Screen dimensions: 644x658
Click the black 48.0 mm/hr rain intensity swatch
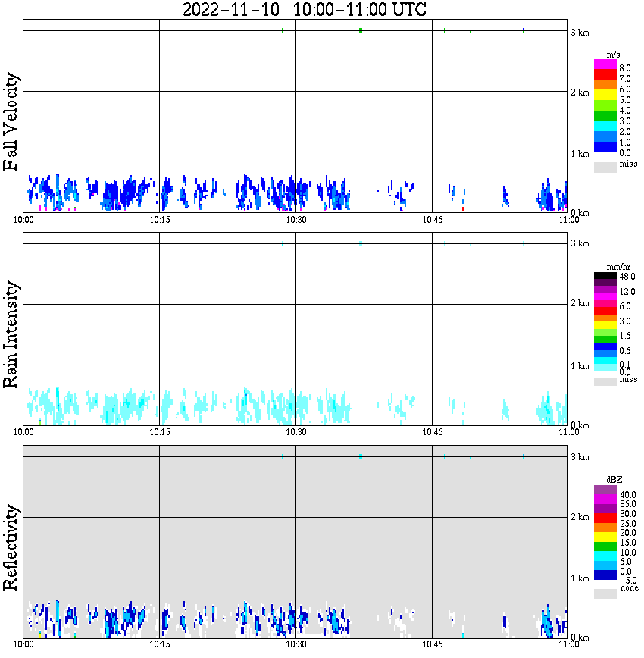coord(605,276)
